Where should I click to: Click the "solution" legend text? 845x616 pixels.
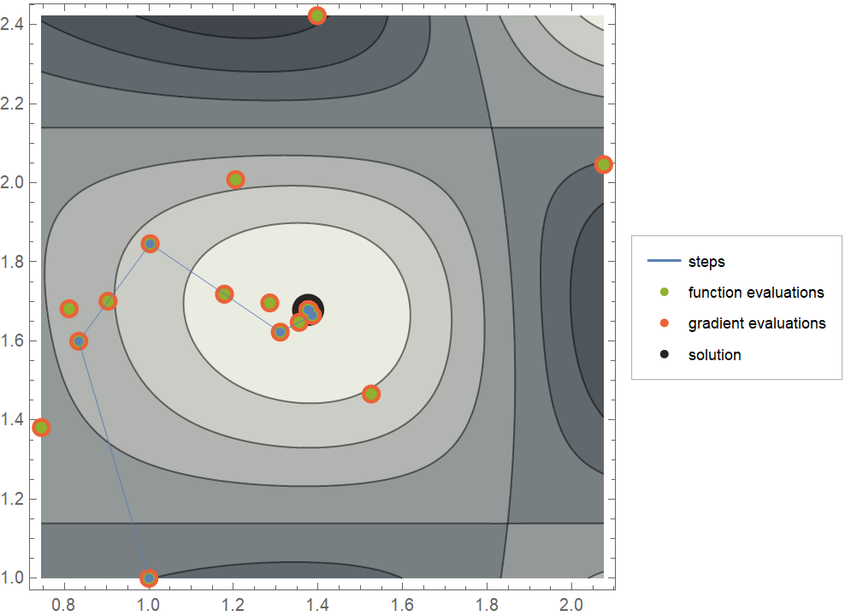point(714,354)
